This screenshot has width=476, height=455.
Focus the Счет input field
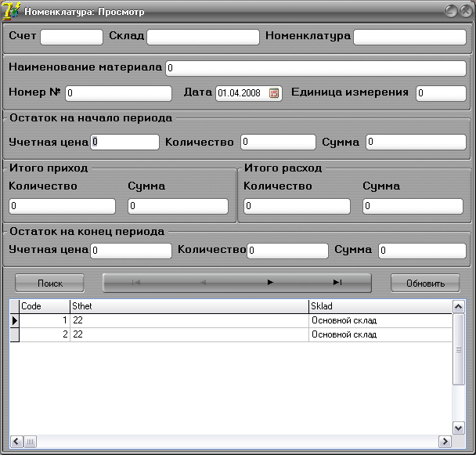71,37
